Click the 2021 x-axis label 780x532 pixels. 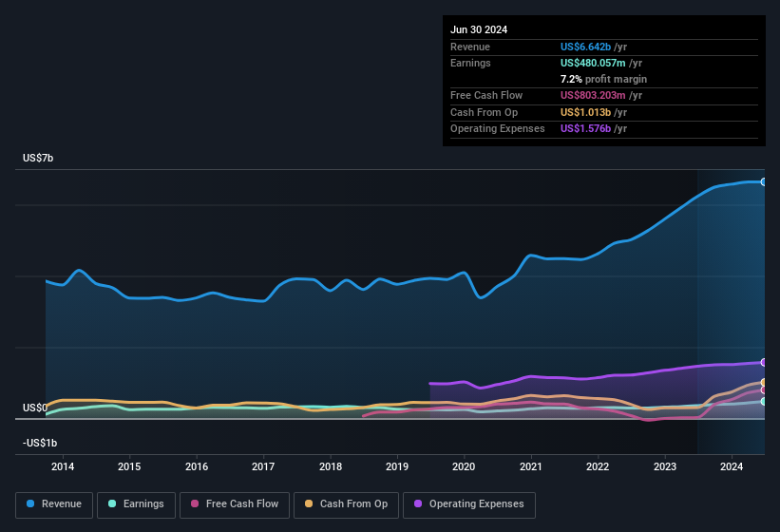[531, 466]
